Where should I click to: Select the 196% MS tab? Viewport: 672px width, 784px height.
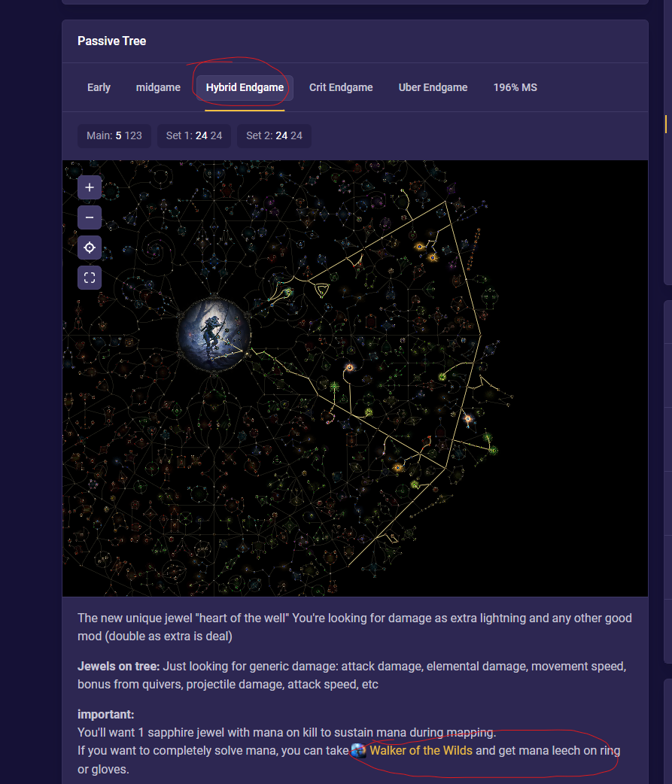pyautogui.click(x=515, y=87)
